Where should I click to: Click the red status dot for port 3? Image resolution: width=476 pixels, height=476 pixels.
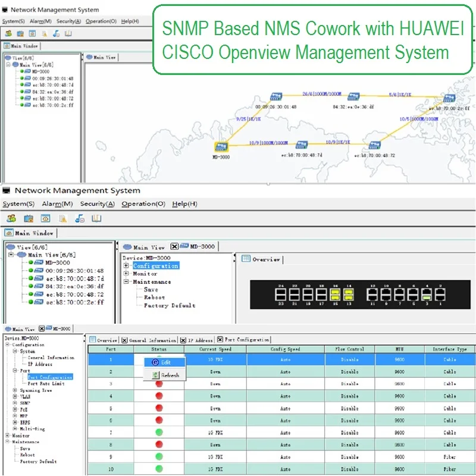[159, 384]
